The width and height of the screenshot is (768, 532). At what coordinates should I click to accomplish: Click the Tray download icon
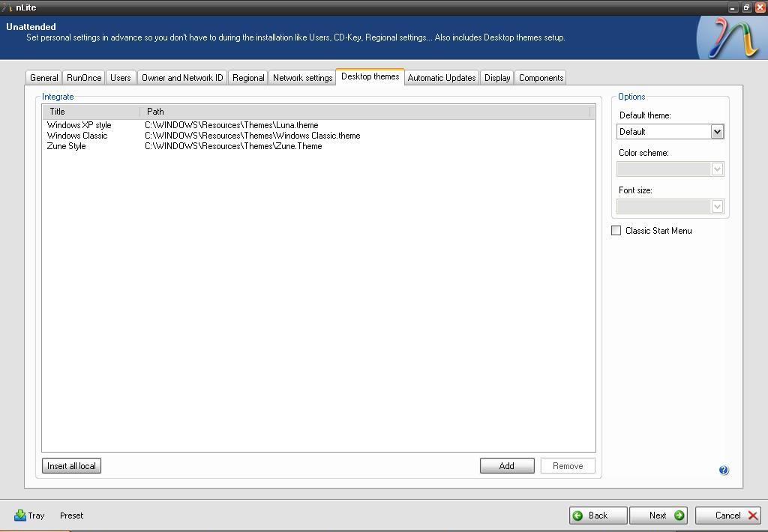click(x=20, y=515)
